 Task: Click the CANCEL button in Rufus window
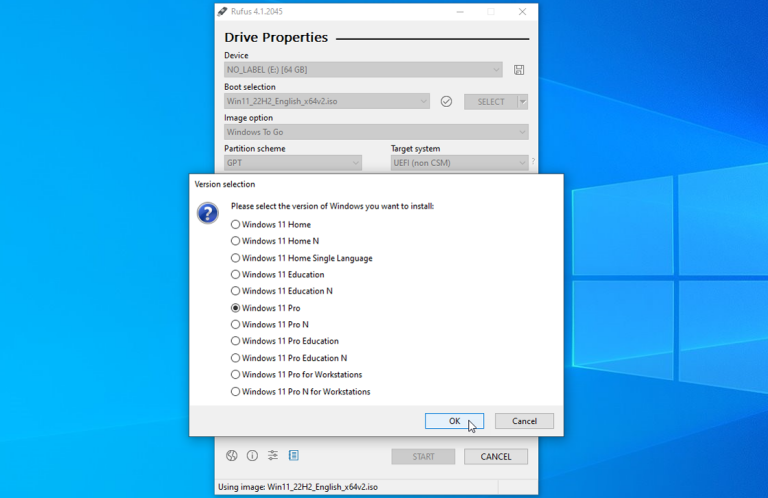496,456
